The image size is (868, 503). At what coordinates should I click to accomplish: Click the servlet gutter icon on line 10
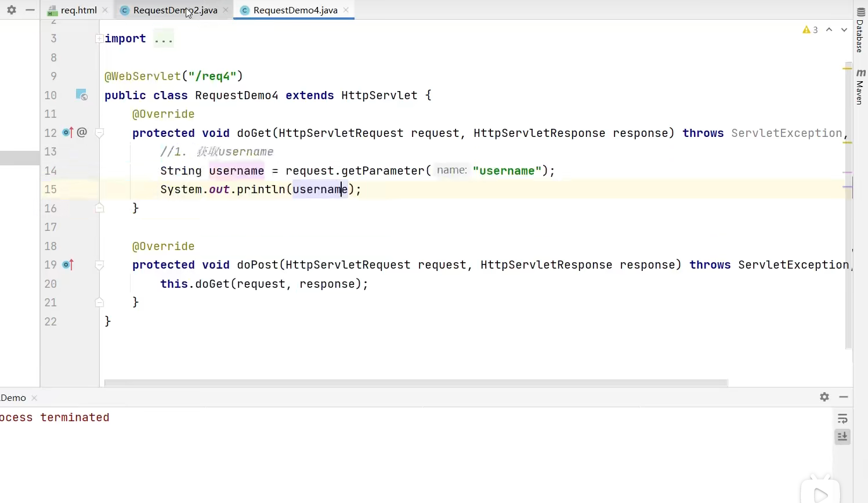[x=82, y=95]
